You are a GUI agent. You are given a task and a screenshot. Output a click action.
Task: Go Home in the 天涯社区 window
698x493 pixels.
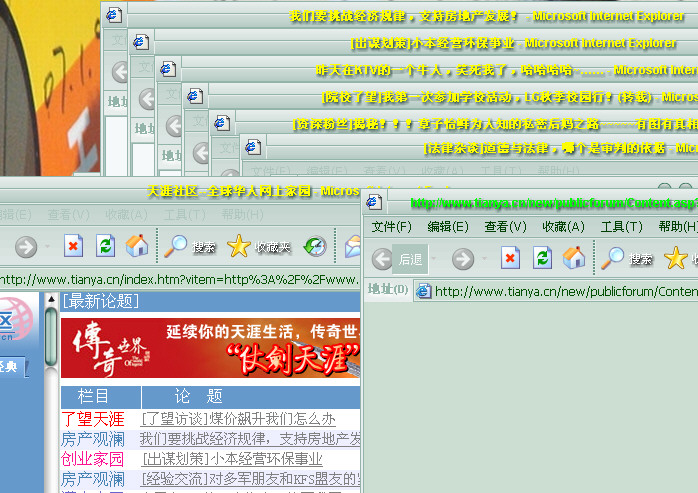[137, 246]
